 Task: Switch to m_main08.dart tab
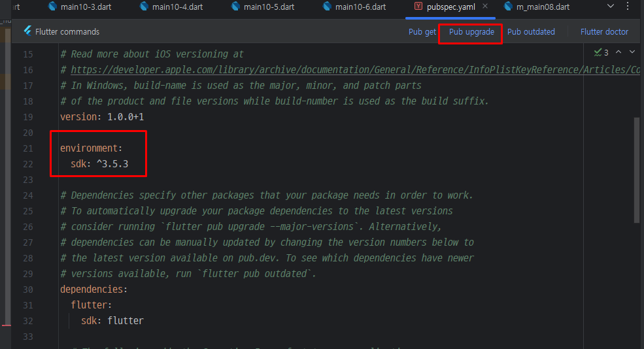(x=537, y=7)
